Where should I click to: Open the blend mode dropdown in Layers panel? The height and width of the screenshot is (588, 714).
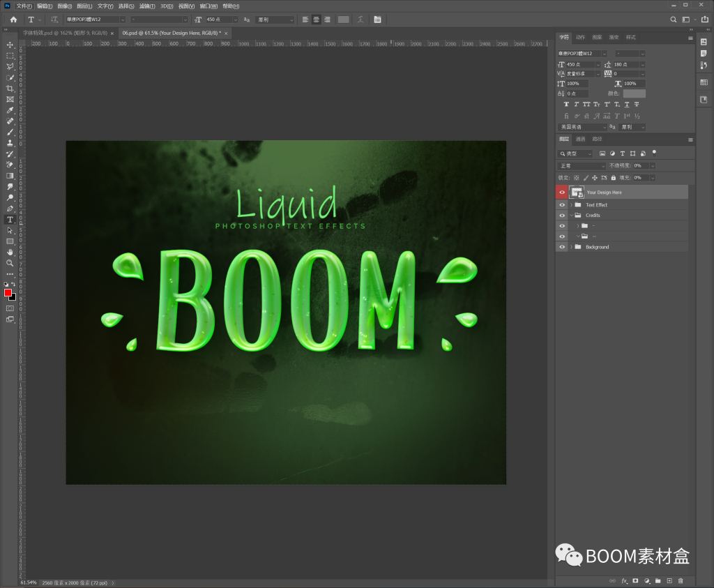click(582, 166)
